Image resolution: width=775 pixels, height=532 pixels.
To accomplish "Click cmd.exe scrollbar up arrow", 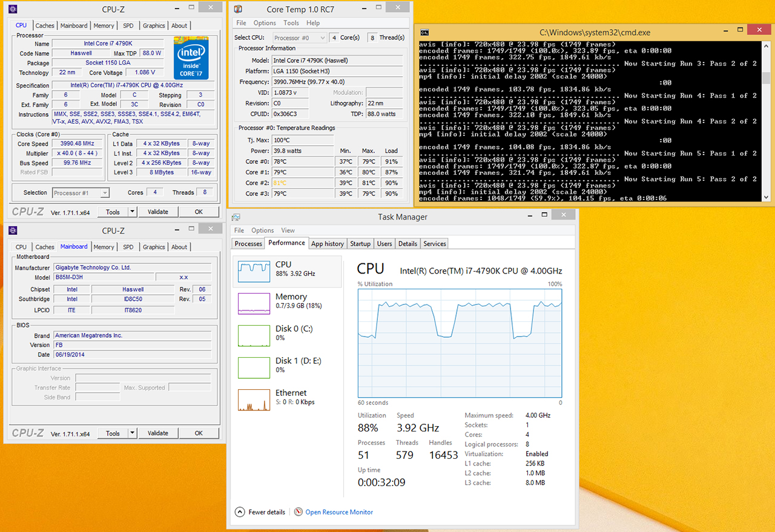I will [766, 46].
